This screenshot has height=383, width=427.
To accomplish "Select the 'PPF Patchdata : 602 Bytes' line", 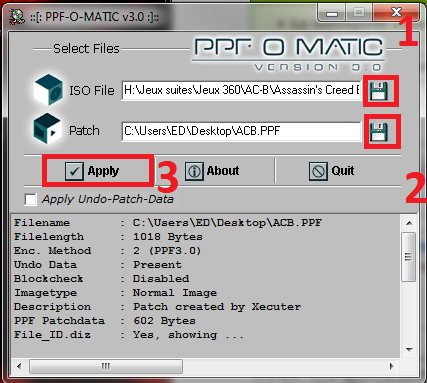I will 105,321.
